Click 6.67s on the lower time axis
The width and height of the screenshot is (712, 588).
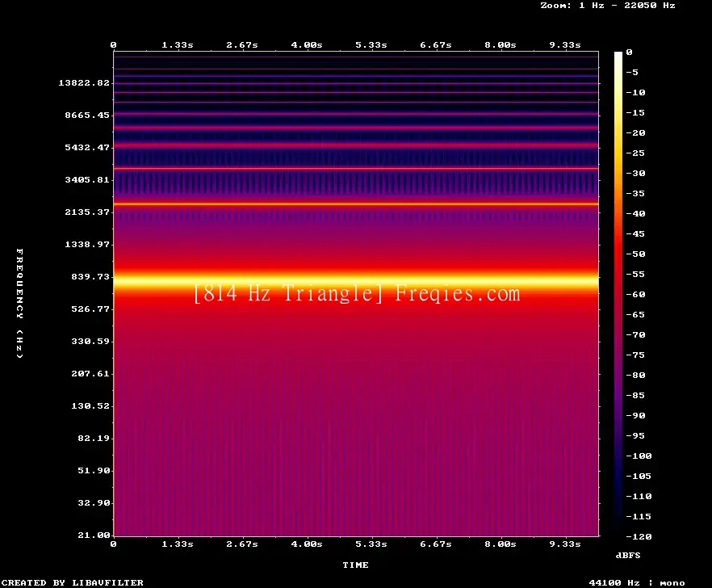(x=435, y=544)
